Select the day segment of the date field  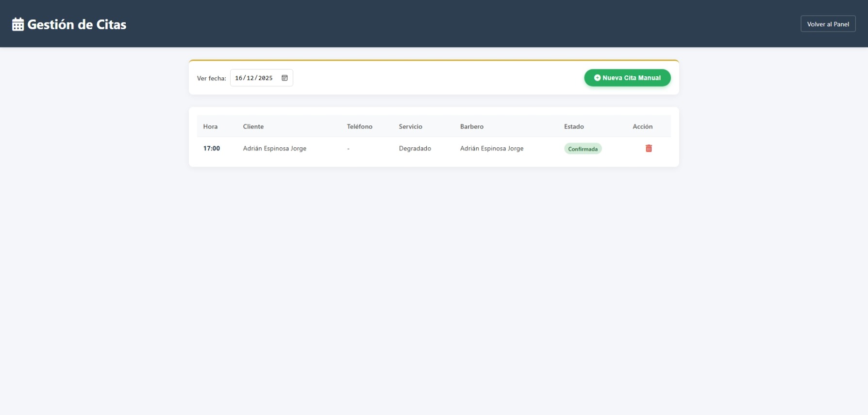tap(238, 78)
